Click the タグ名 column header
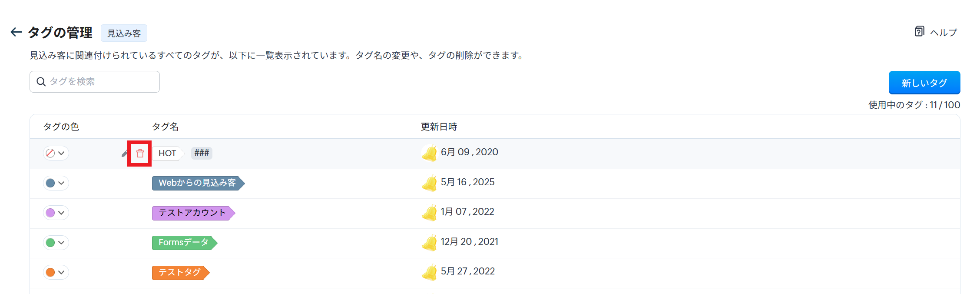 165,127
